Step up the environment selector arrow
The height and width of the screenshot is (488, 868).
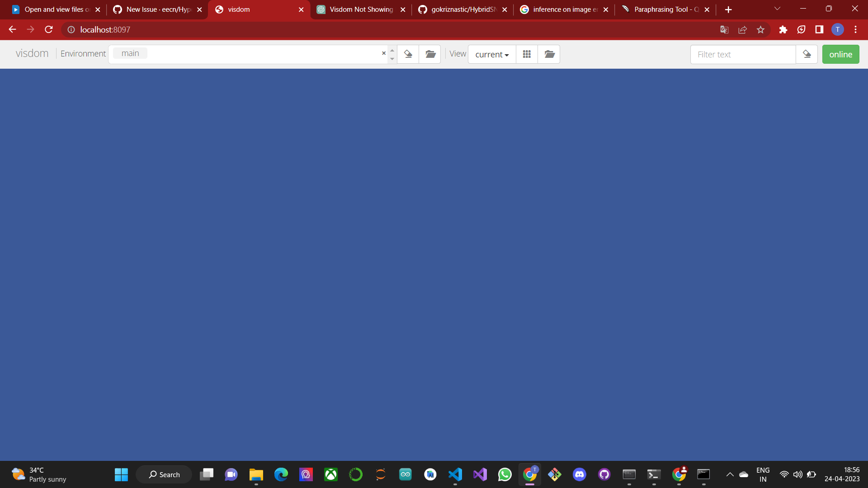point(392,50)
